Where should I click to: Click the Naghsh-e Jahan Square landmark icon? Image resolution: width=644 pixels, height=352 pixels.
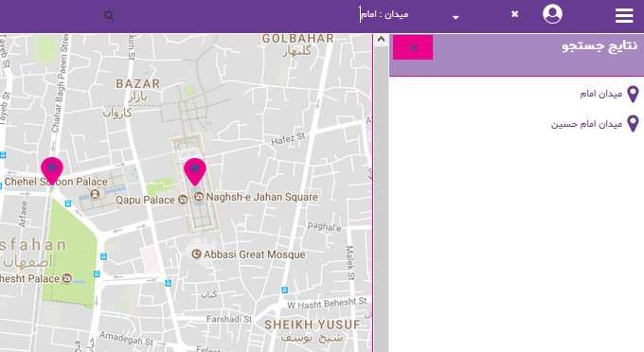pyautogui.click(x=199, y=197)
